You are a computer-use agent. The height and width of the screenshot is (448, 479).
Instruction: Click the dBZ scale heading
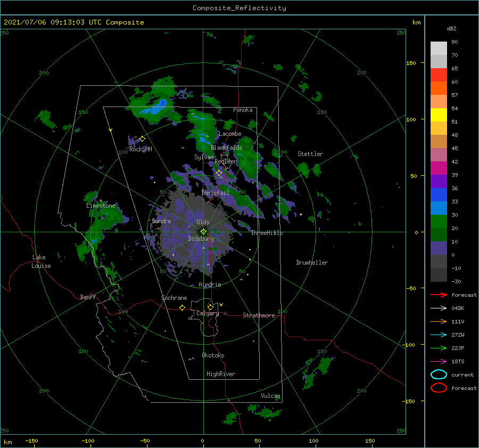pos(451,29)
